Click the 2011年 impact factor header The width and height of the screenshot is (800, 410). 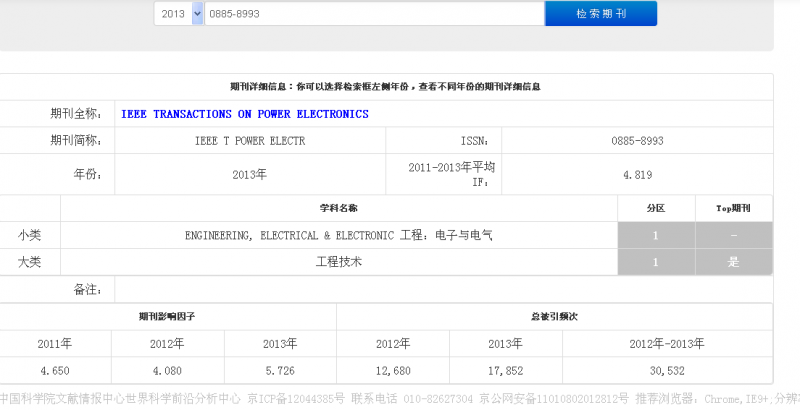pos(55,344)
